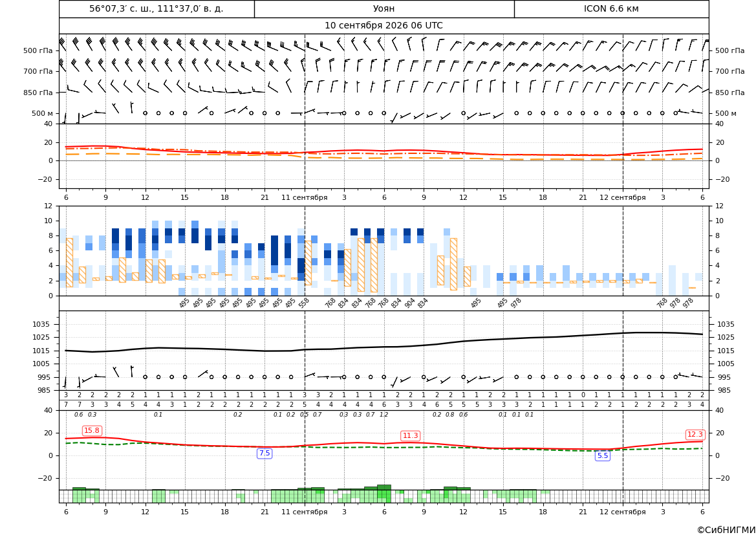Viewport: 756px width, 535px height.
Task: Click the 850 гПа level label on left
Action: 38,93
